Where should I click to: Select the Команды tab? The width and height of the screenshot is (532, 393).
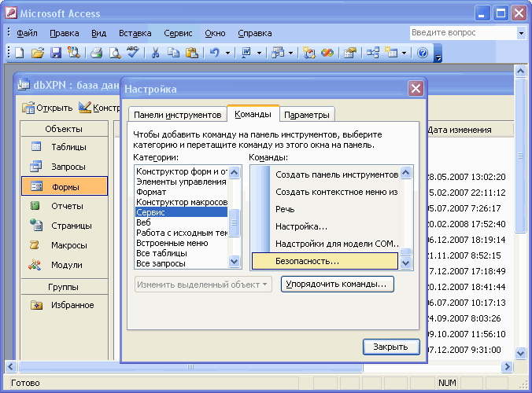pyautogui.click(x=253, y=114)
